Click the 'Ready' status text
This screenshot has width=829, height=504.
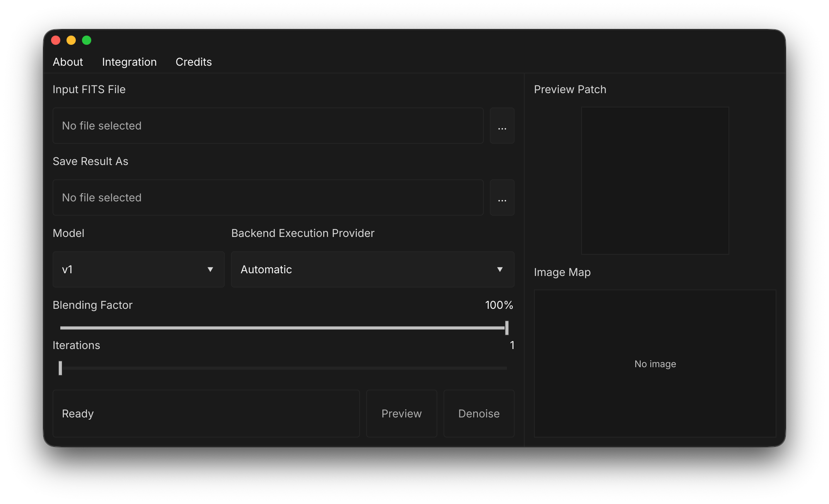coord(78,414)
